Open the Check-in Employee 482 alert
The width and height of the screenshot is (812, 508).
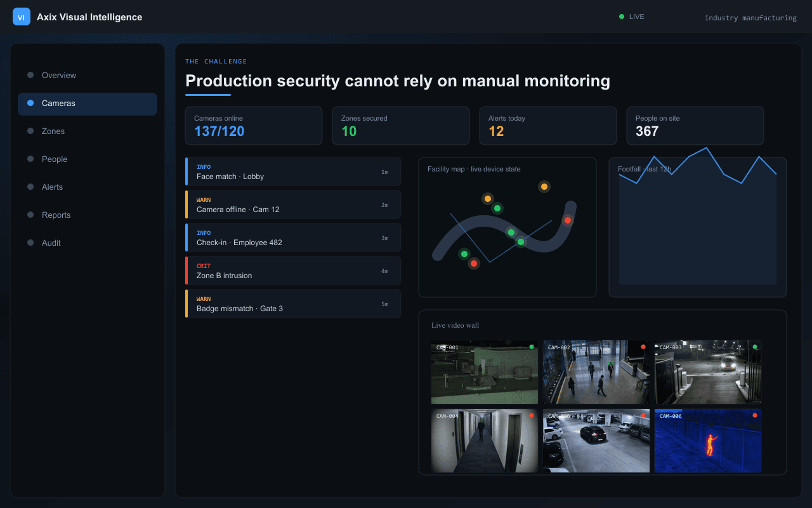click(x=293, y=237)
